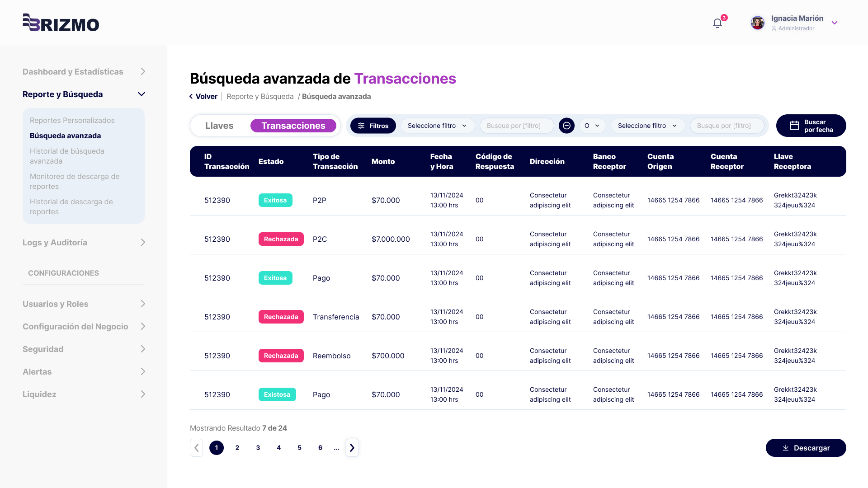The image size is (868, 488).
Task: Click the minus circle remove-filter icon
Action: click(566, 126)
